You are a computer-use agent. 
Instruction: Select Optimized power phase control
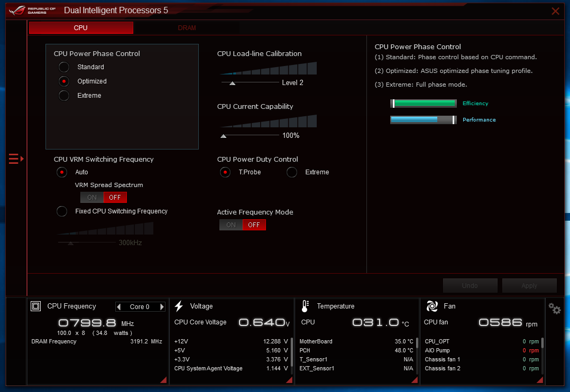64,81
